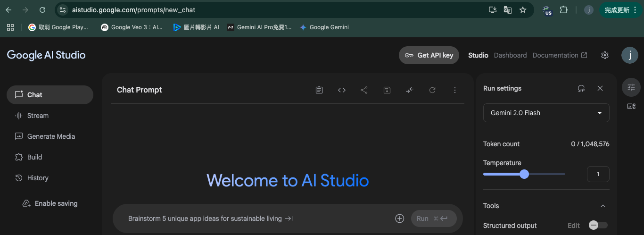Click the Google AI Studio logo
Image resolution: width=644 pixels, height=235 pixels.
pyautogui.click(x=46, y=55)
